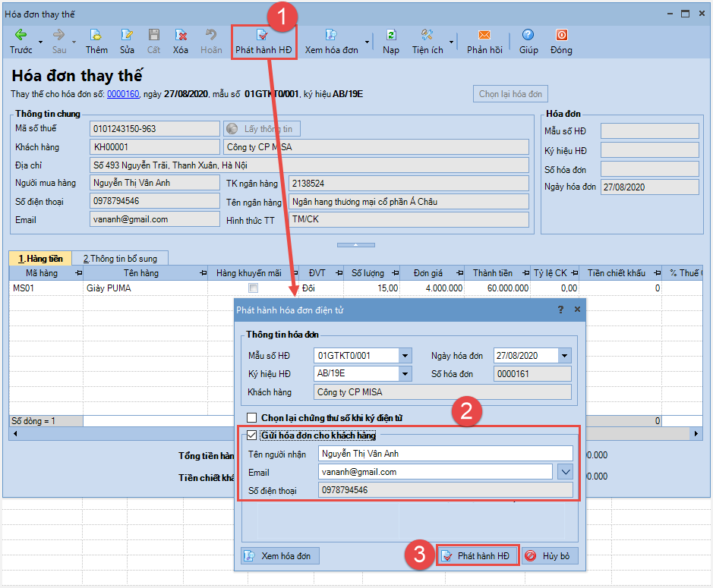Click the Tên người nhận input field
This screenshot has width=713, height=588.
[x=445, y=454]
